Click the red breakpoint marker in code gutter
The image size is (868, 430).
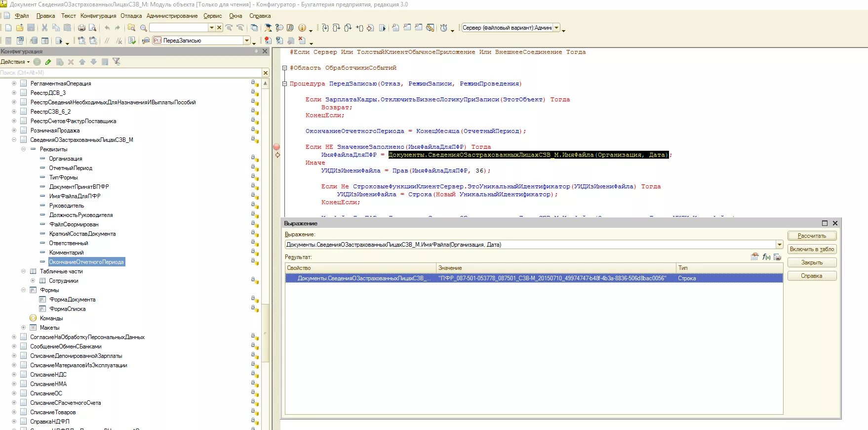tap(276, 147)
